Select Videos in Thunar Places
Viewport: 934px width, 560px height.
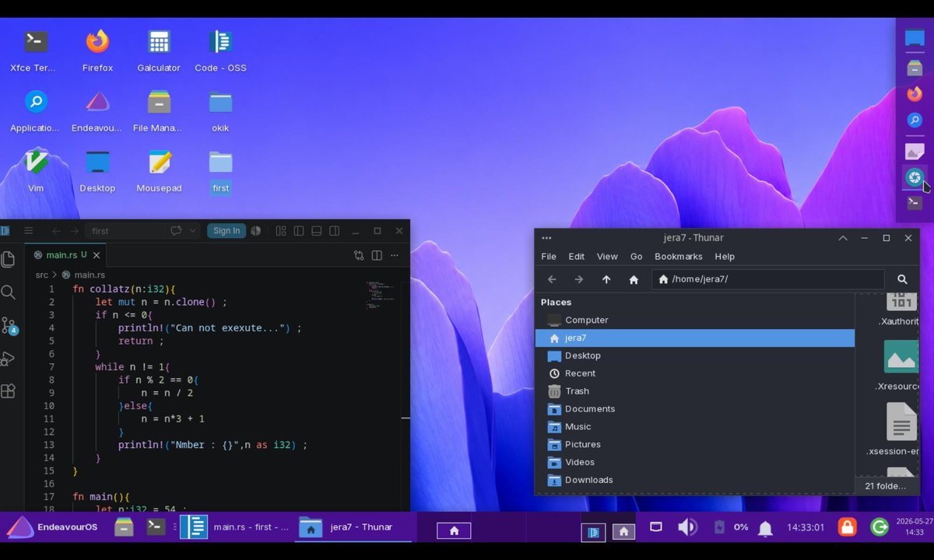(x=695, y=462)
